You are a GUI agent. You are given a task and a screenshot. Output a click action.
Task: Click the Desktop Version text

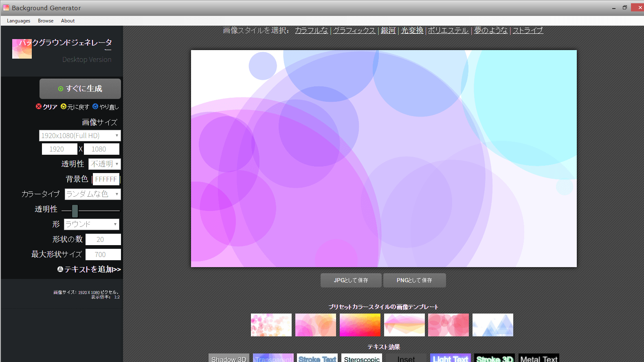coord(87,59)
